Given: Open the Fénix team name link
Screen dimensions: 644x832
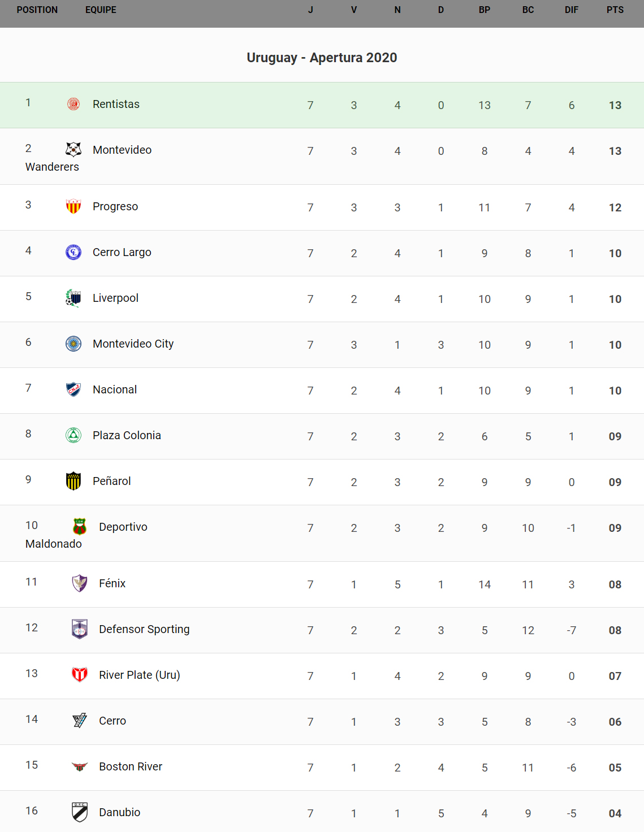Looking at the screenshot, I should point(112,583).
